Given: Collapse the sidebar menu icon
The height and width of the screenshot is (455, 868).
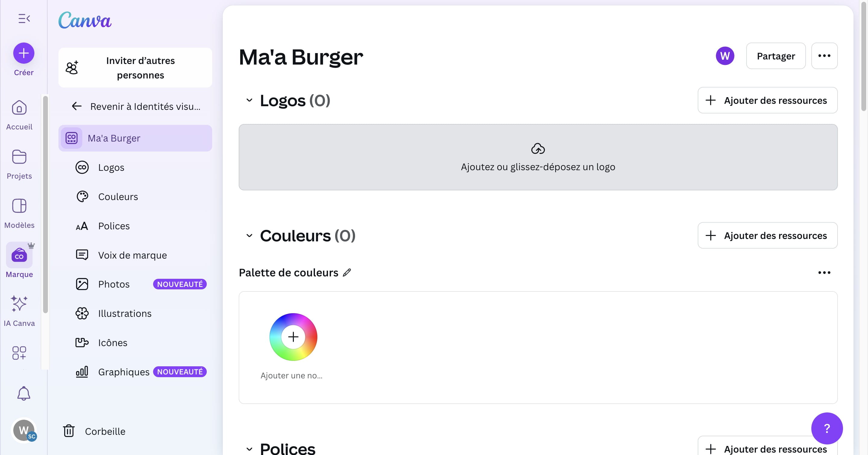Looking at the screenshot, I should coord(24,18).
